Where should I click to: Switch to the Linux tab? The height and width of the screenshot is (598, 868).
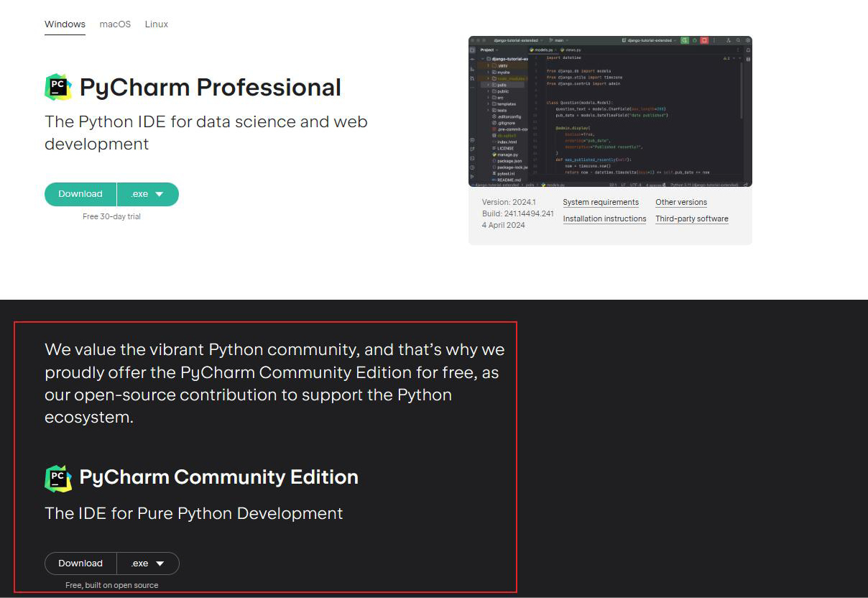[156, 24]
